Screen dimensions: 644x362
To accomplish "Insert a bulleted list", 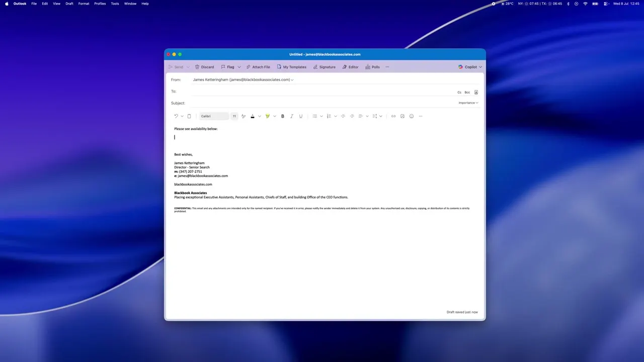I will click(315, 116).
